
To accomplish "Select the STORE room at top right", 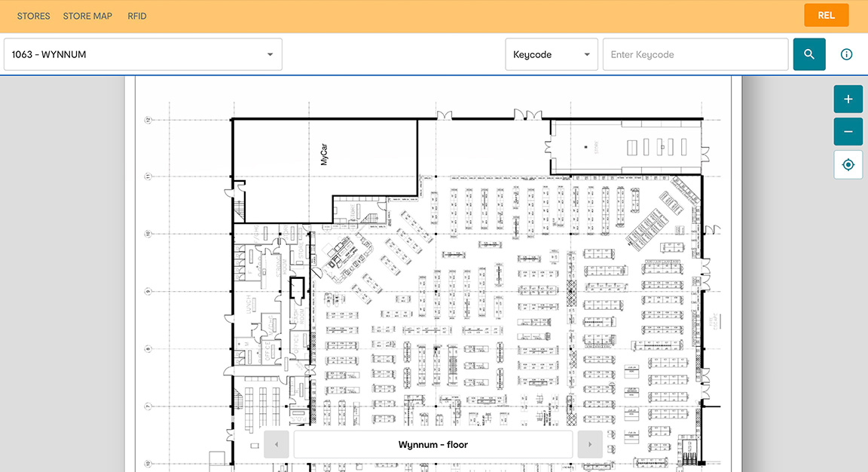I will point(595,147).
